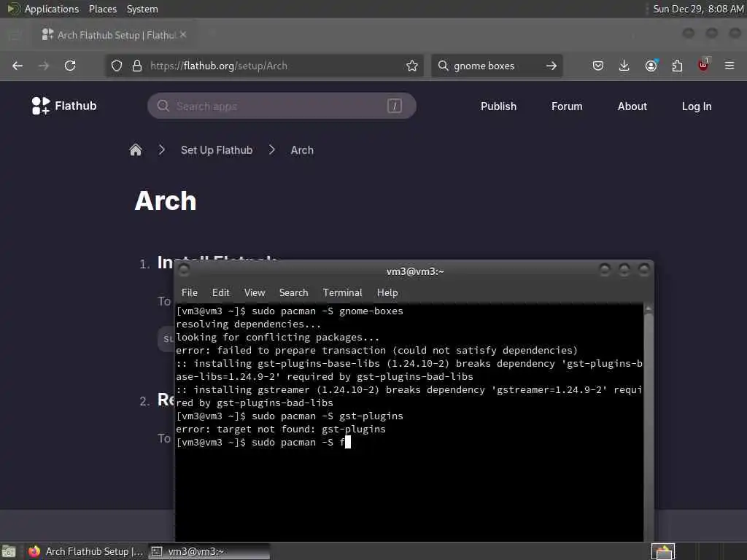Open terminal Help menu
This screenshot has width=747, height=560.
point(387,292)
